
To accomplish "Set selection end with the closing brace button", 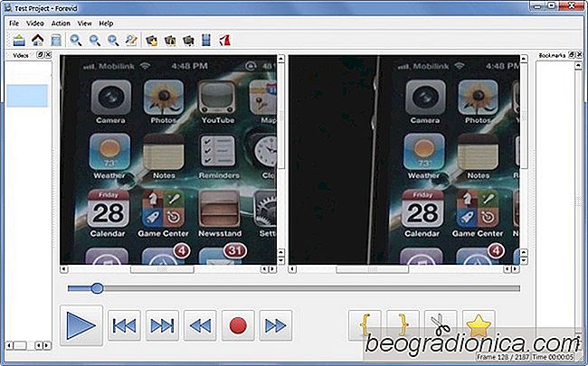I will (x=403, y=324).
